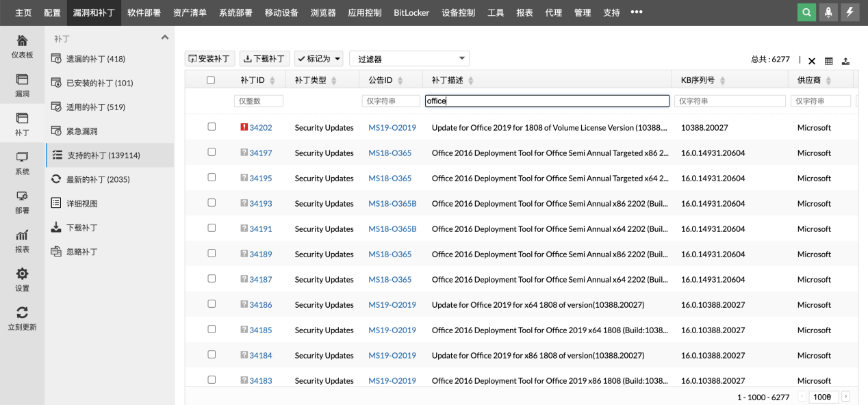
Task: Open the 标记为 dropdown
Action: 318,58
